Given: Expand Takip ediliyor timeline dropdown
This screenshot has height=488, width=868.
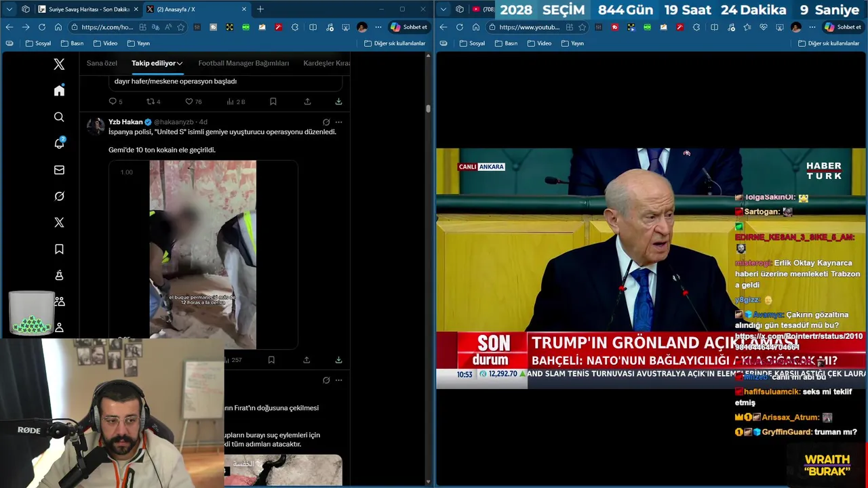Looking at the screenshot, I should click(x=180, y=63).
